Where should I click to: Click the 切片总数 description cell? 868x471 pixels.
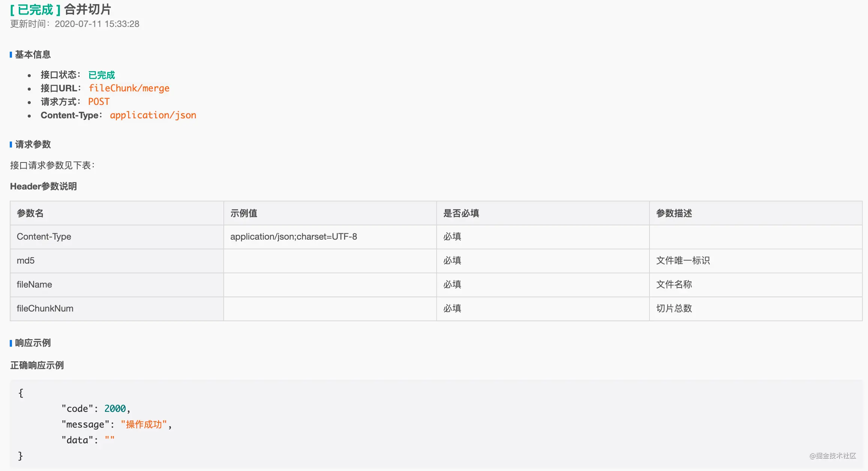point(674,309)
